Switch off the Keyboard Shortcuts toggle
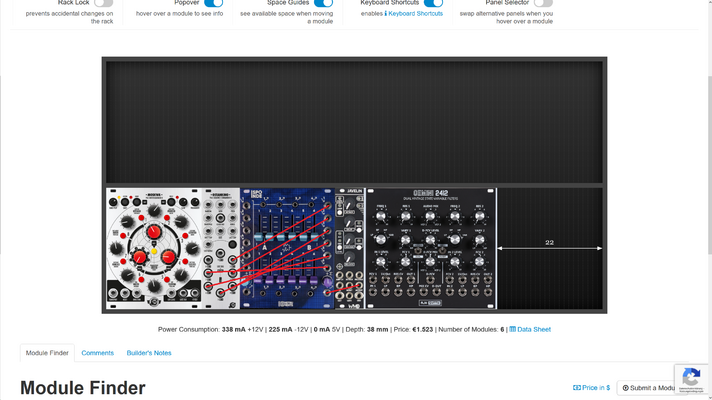The height and width of the screenshot is (400, 712). [x=433, y=3]
